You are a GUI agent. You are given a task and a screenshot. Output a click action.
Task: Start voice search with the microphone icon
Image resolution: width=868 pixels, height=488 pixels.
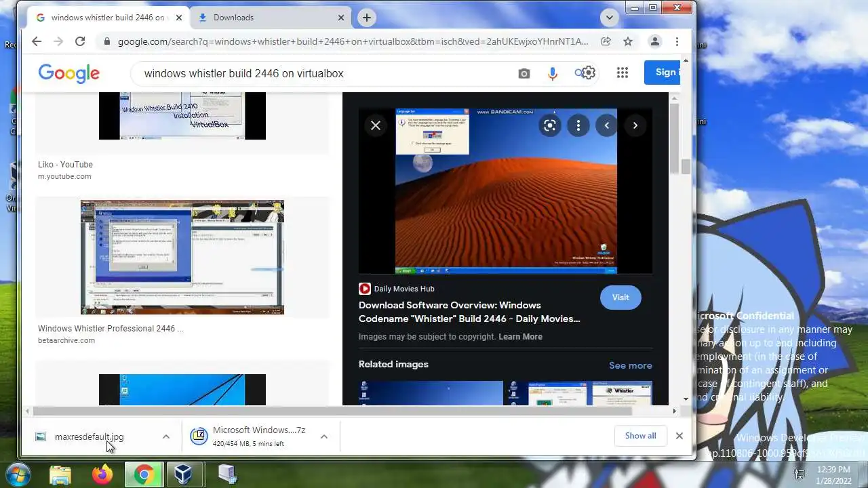[x=553, y=73]
